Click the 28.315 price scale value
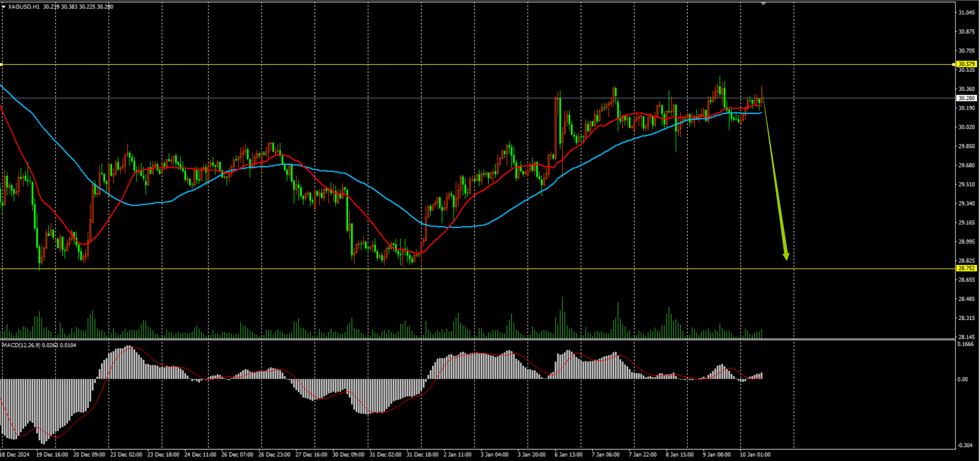This screenshot has width=980, height=461. [967, 318]
